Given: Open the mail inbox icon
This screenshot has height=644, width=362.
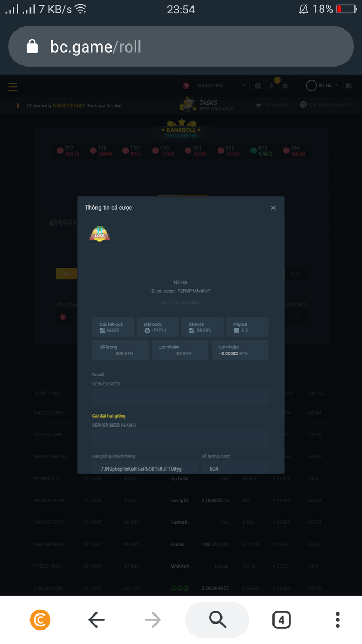Looking at the screenshot, I should (x=285, y=86).
